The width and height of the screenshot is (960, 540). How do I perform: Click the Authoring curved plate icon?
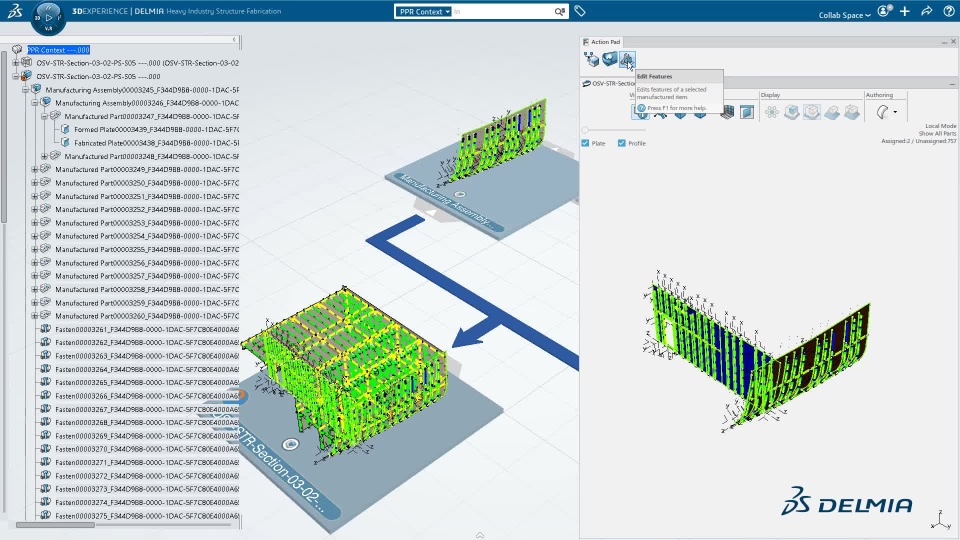point(882,112)
